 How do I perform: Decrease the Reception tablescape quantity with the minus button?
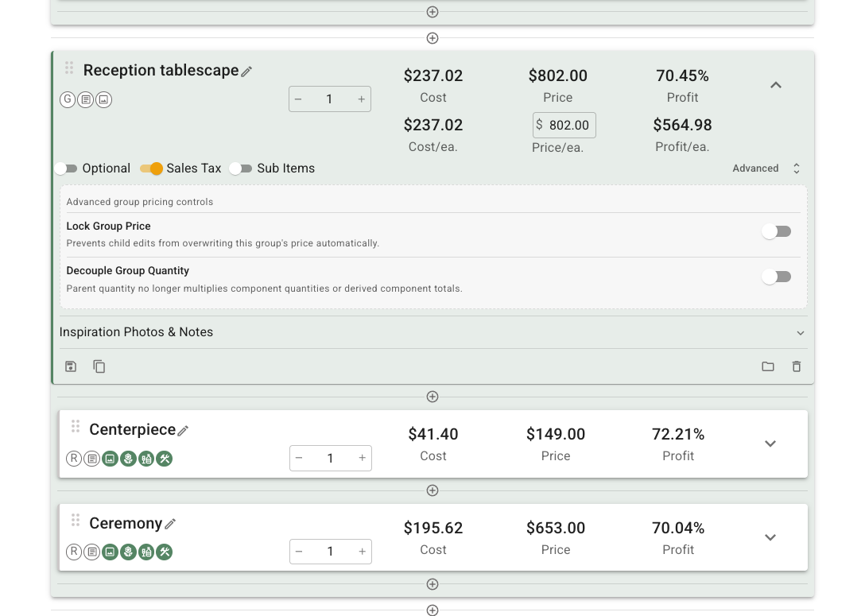(298, 99)
